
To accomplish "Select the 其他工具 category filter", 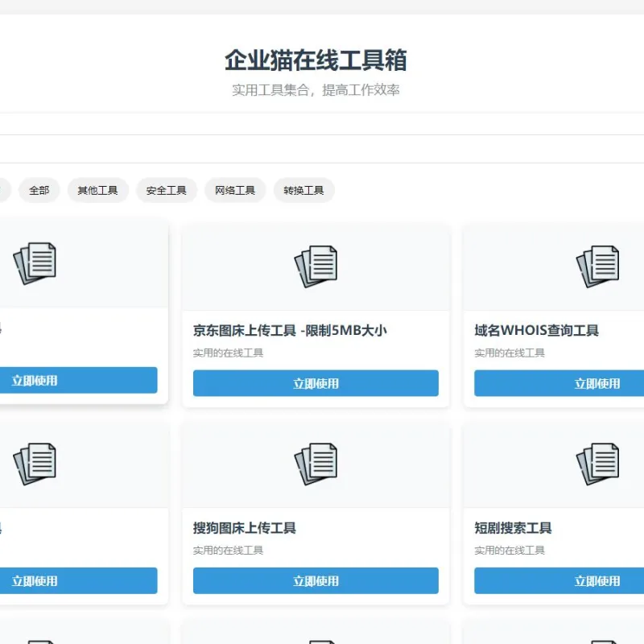I will point(97,190).
